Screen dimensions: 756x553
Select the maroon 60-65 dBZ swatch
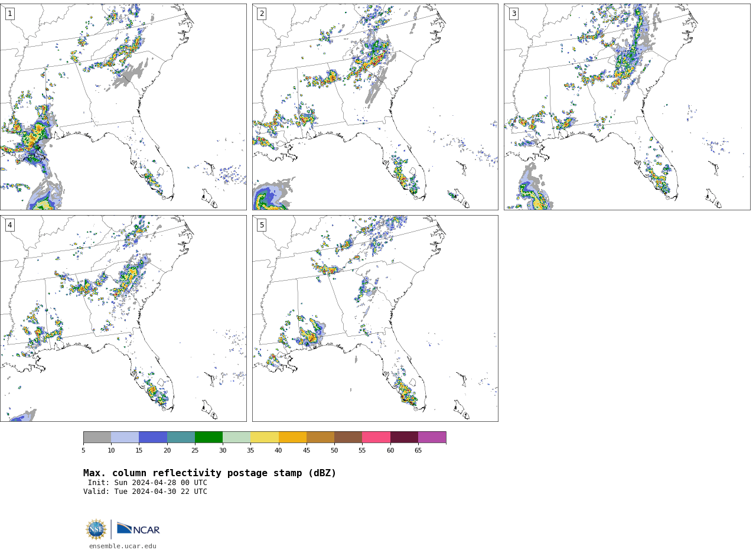coord(404,437)
